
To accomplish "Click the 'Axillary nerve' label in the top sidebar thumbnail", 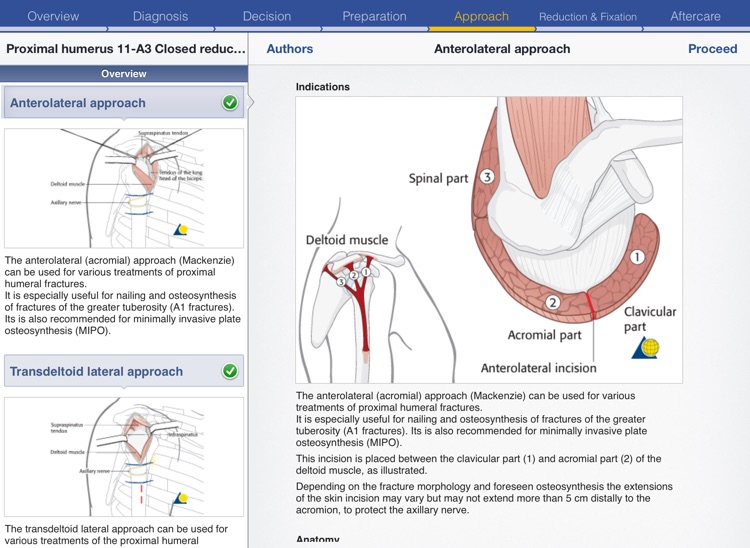I will (x=66, y=203).
